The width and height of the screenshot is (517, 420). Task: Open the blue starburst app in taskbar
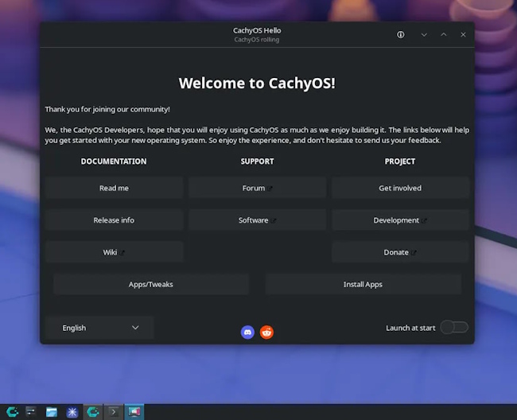[x=72, y=412]
